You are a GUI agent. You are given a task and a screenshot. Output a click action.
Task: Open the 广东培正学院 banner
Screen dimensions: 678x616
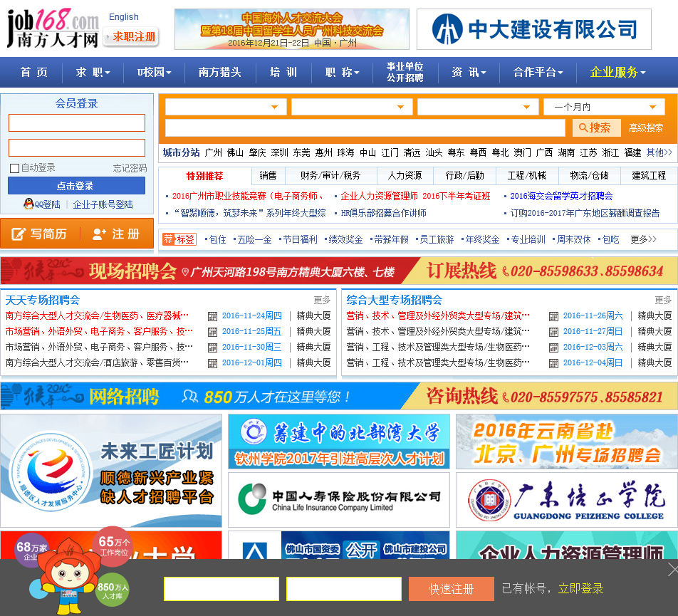(567, 500)
